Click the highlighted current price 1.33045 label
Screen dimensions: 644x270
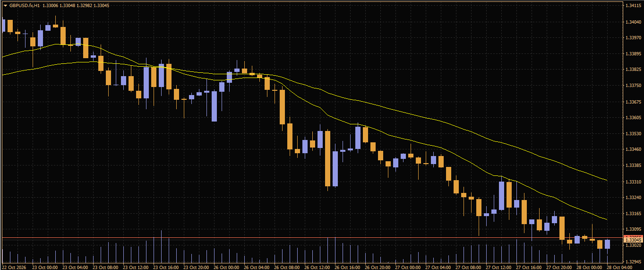(633, 240)
